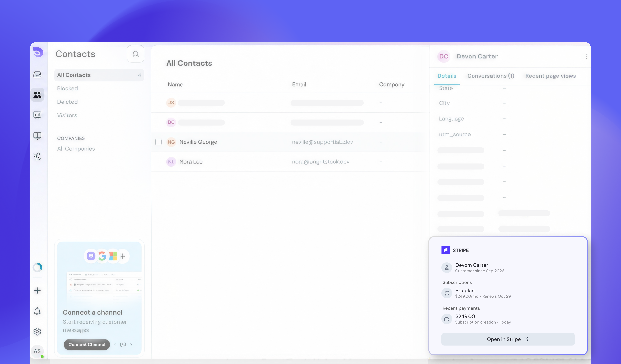Open the Visitors list
The width and height of the screenshot is (621, 364).
(67, 115)
